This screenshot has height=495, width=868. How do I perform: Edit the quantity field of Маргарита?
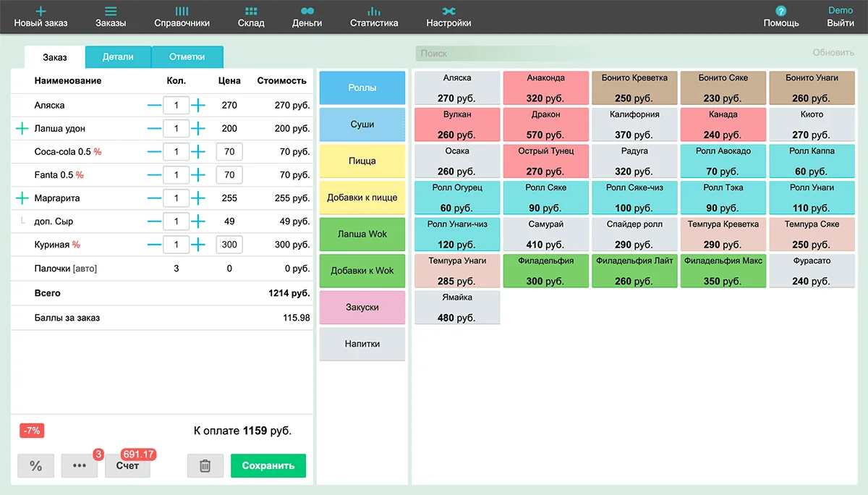[x=176, y=198]
